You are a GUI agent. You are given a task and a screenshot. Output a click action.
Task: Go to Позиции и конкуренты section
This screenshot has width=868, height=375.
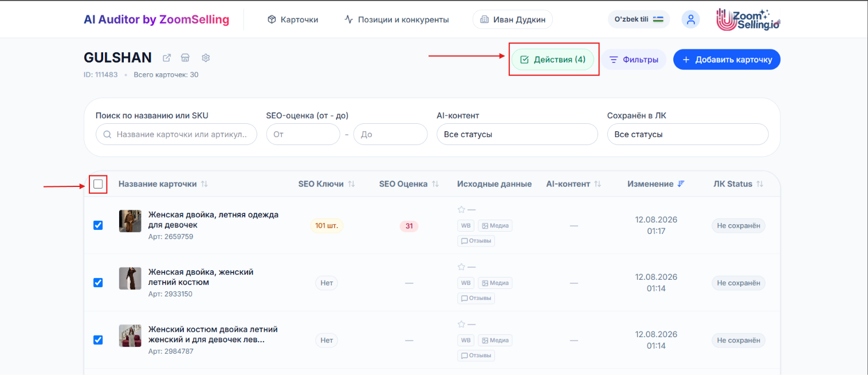[x=396, y=19]
